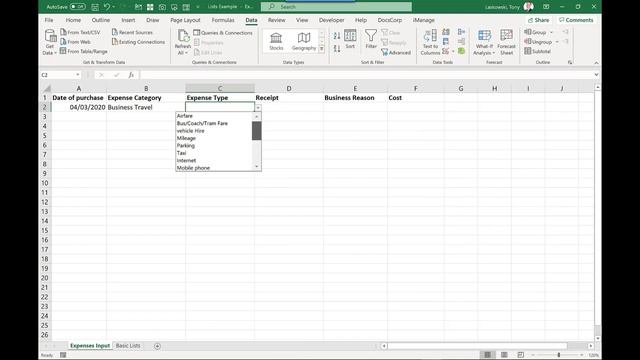640x360 pixels.
Task: Pick Taxi from the list
Action: tap(214, 153)
